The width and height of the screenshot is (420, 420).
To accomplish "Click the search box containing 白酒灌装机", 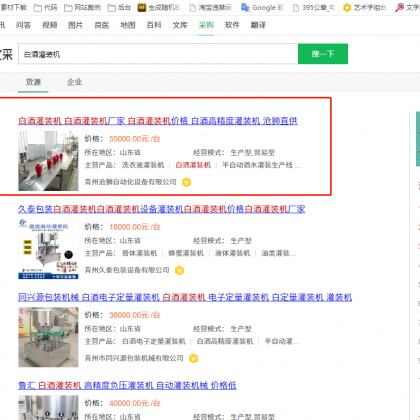I will coord(158,54).
